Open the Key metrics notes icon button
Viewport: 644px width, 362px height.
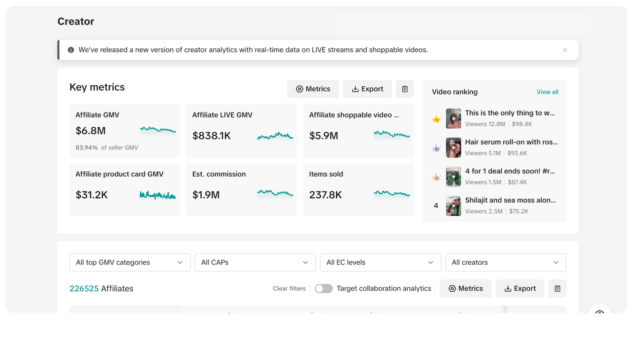pos(405,89)
